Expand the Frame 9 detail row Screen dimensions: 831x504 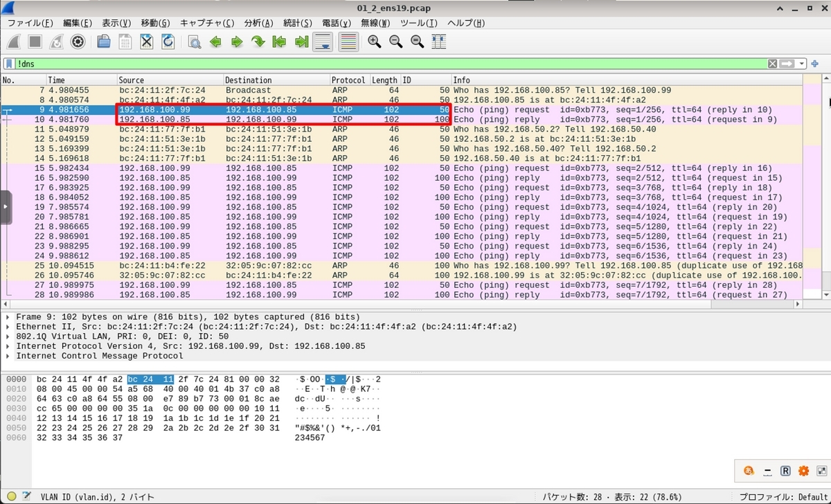(8, 317)
